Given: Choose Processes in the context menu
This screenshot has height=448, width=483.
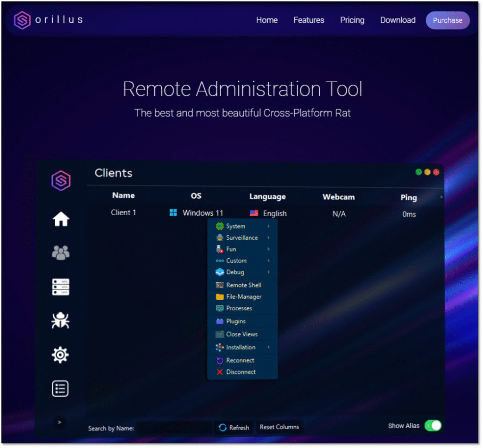Looking at the screenshot, I should [239, 308].
